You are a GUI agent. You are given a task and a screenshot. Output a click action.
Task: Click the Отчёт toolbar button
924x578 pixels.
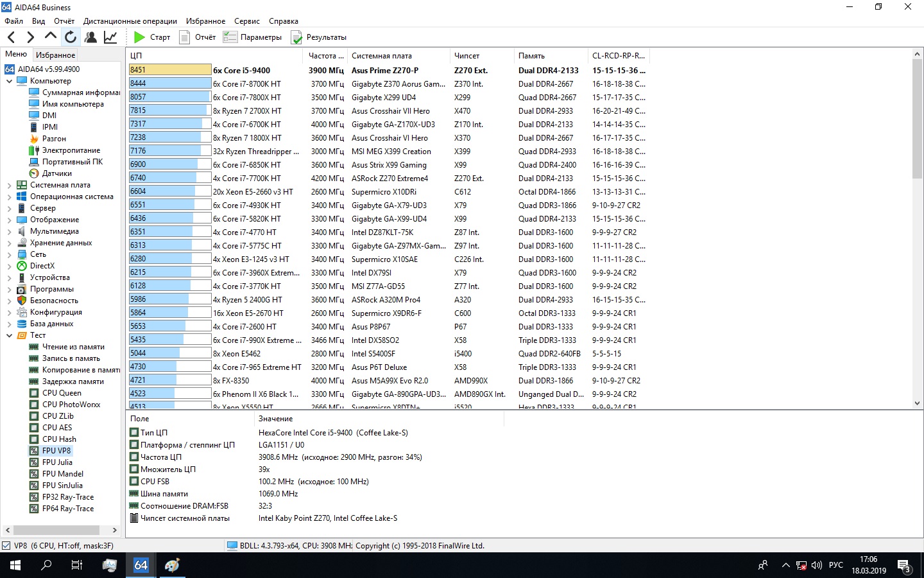click(x=198, y=37)
